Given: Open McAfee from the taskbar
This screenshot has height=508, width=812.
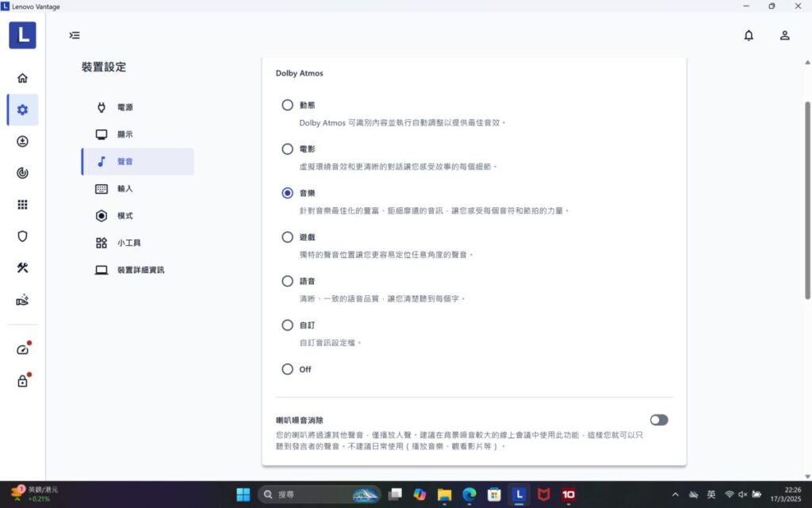Looking at the screenshot, I should [544, 495].
